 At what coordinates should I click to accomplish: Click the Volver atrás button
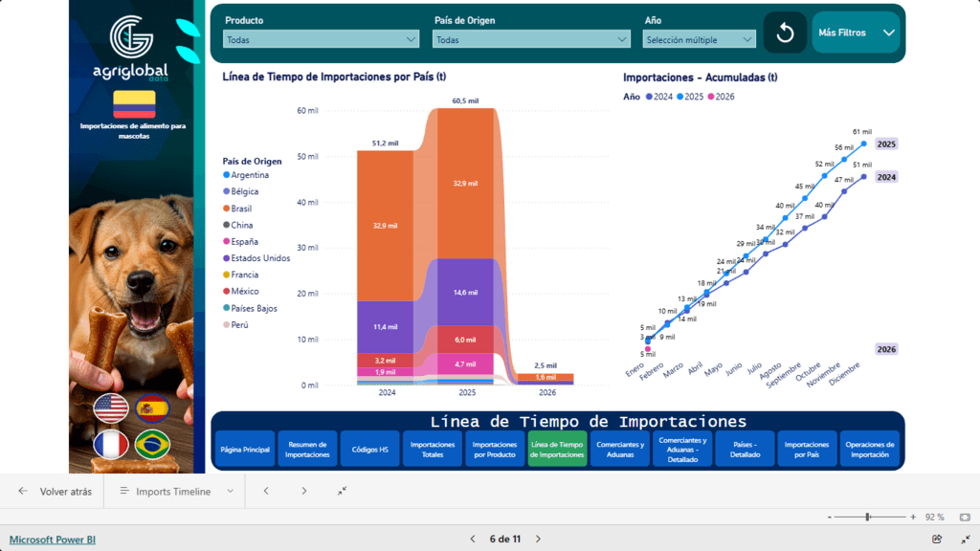coord(56,491)
